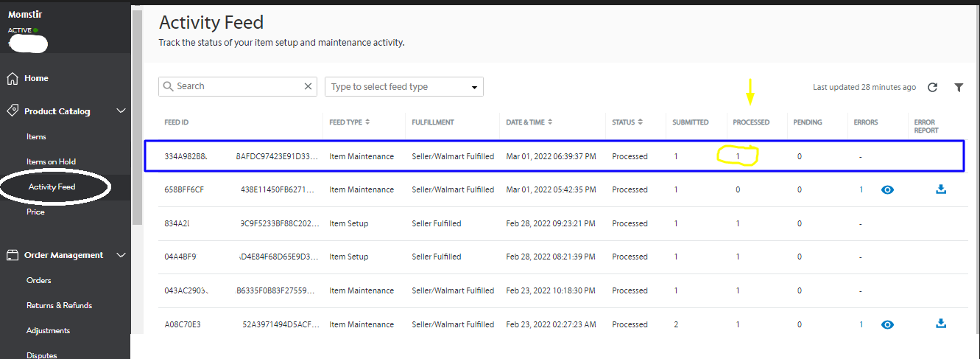Collapse the Product Catalog section chevron
This screenshot has height=359, width=980.
click(x=121, y=111)
